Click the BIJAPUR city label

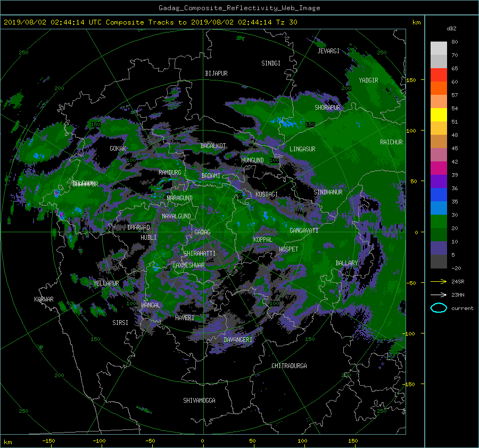point(216,74)
